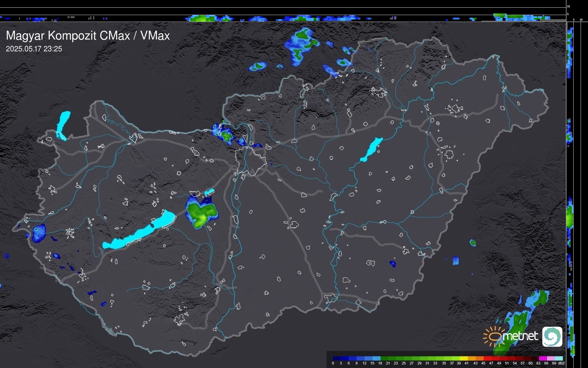Click the teal swirl logo icon

click(552, 336)
